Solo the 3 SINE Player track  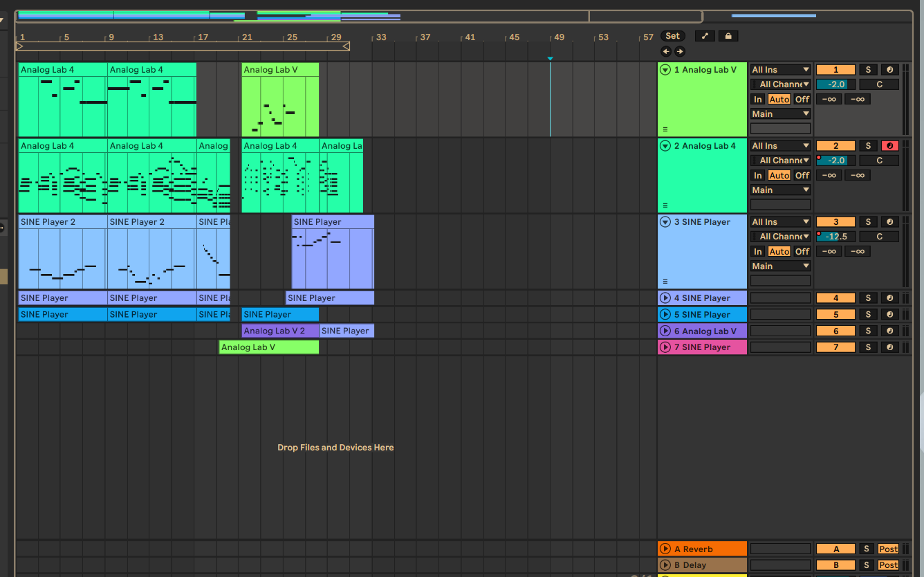(x=868, y=222)
